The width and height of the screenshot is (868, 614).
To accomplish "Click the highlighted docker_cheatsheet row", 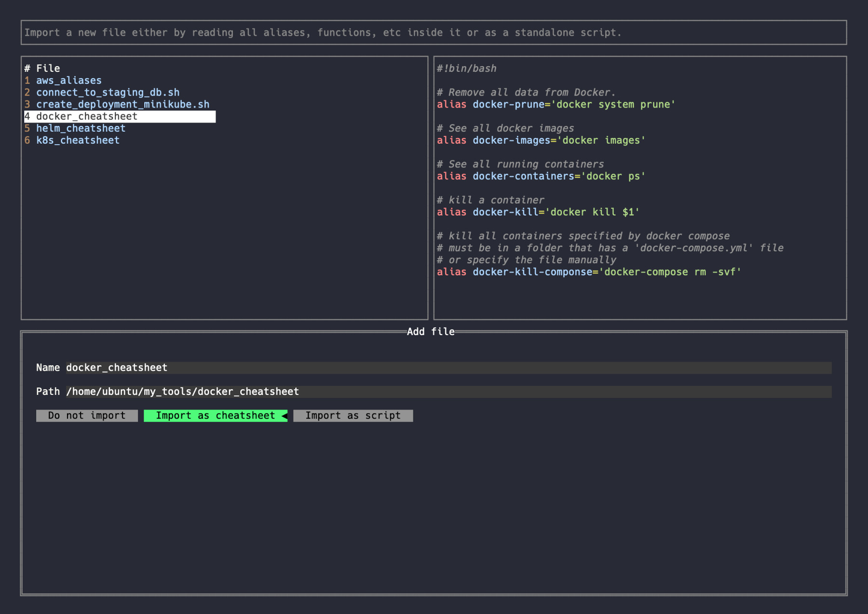I will (120, 117).
